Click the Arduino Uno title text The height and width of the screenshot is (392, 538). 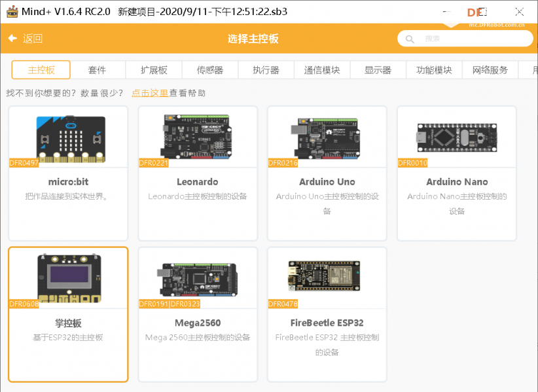coord(327,182)
